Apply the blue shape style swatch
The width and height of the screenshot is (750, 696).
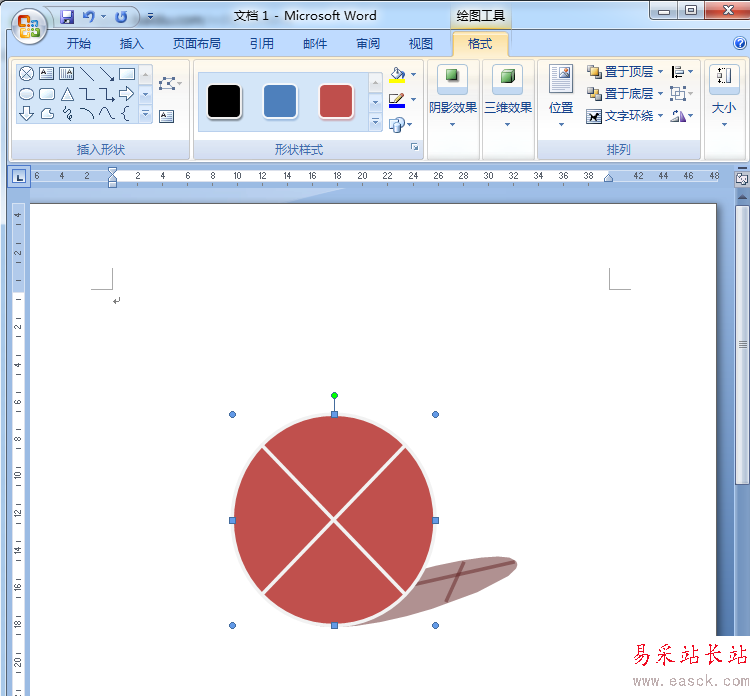coord(280,101)
